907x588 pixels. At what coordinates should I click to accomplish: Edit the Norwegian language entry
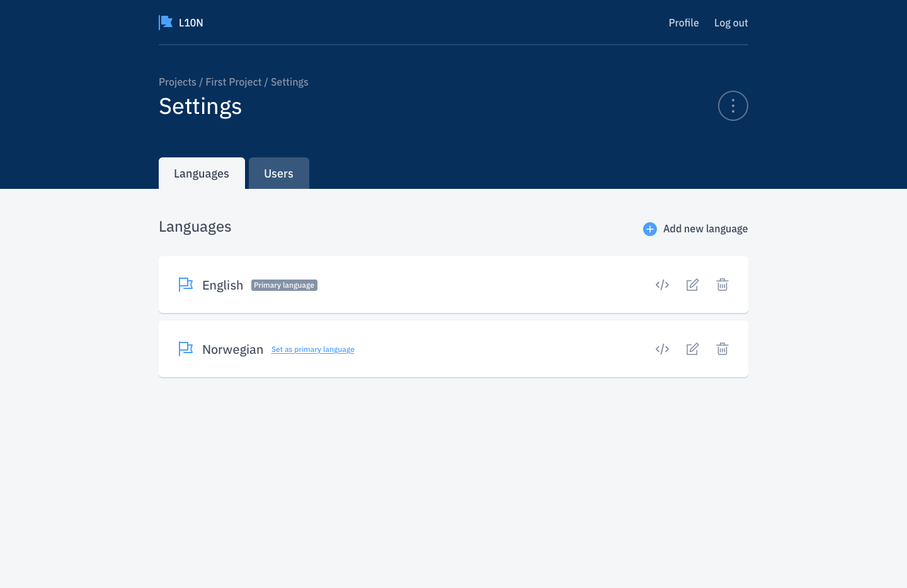tap(692, 349)
